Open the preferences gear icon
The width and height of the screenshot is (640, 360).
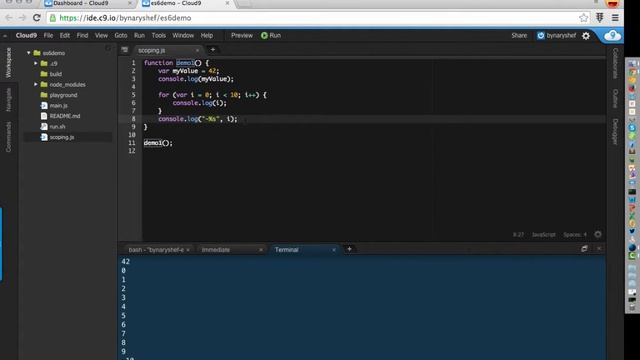[586, 36]
